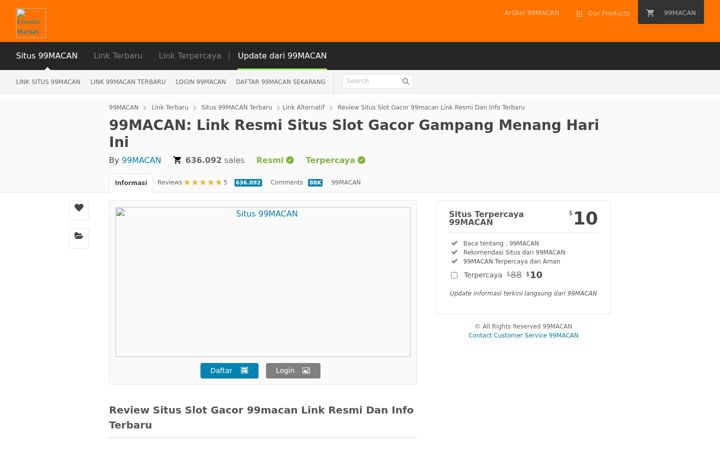This screenshot has width=720, height=450.
Task: Click the Situs Terpercaya 99MACAN sidebar title
Action: pyautogui.click(x=486, y=218)
